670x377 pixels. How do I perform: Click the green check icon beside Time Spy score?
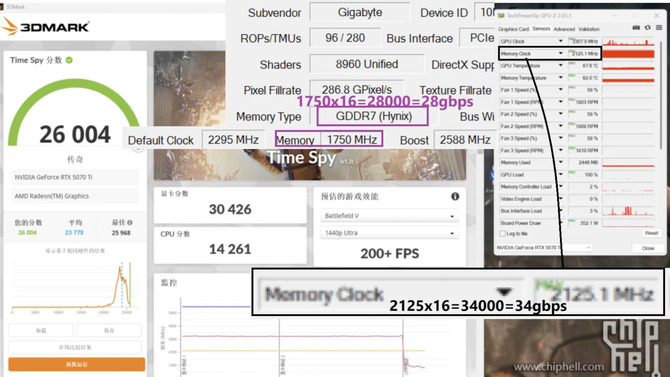pos(69,60)
